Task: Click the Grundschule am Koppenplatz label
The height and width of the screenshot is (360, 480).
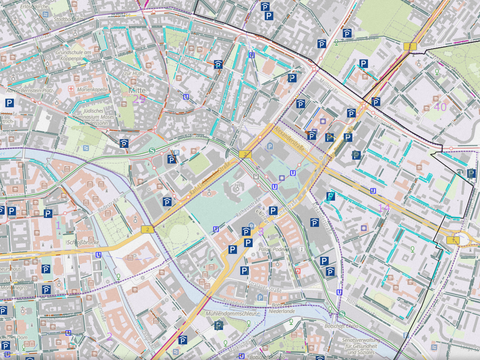Action: tap(74, 55)
